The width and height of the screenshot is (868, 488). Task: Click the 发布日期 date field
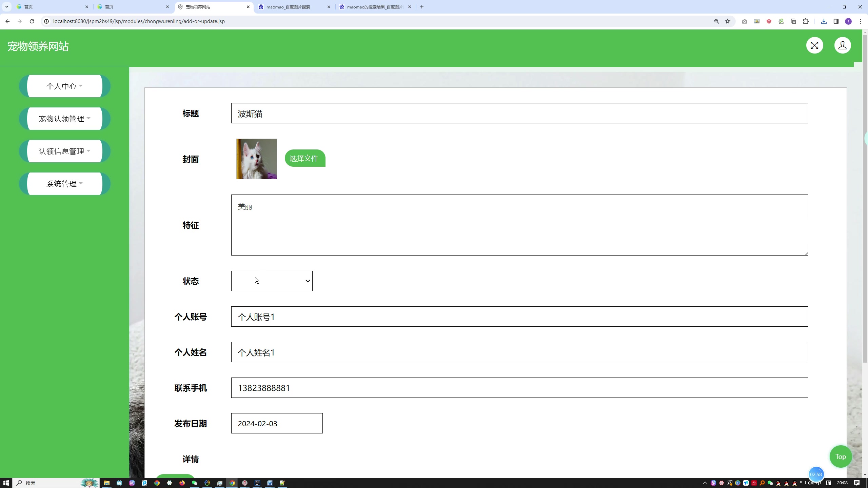pyautogui.click(x=277, y=423)
